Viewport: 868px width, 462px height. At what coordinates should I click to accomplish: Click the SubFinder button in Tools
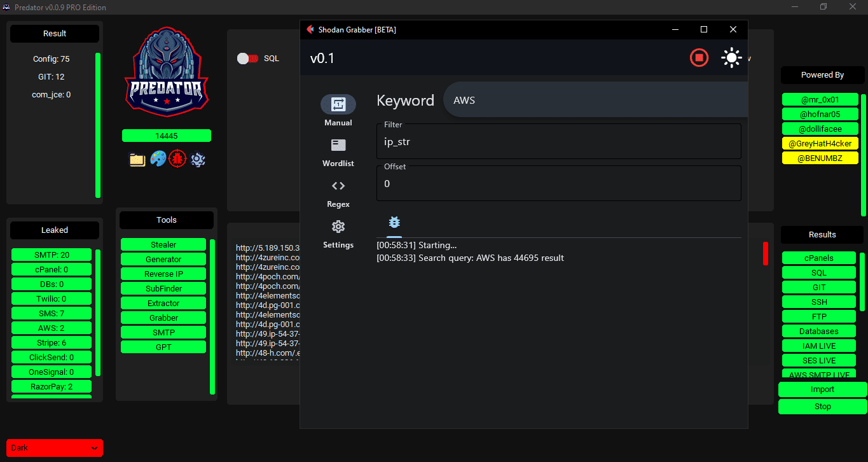[x=163, y=289]
